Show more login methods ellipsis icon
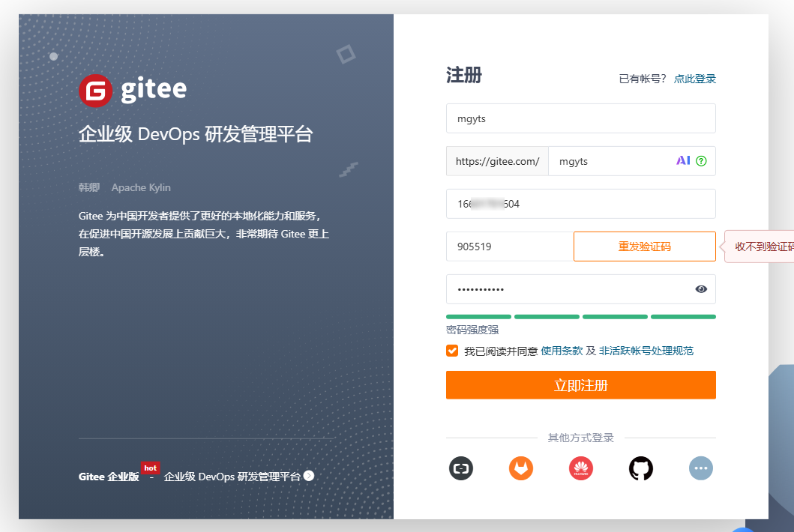 coord(701,468)
